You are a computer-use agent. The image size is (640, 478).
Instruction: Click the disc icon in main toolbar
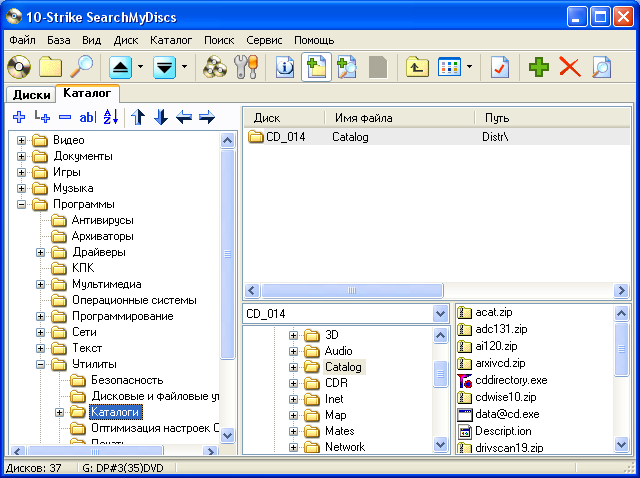click(19, 67)
